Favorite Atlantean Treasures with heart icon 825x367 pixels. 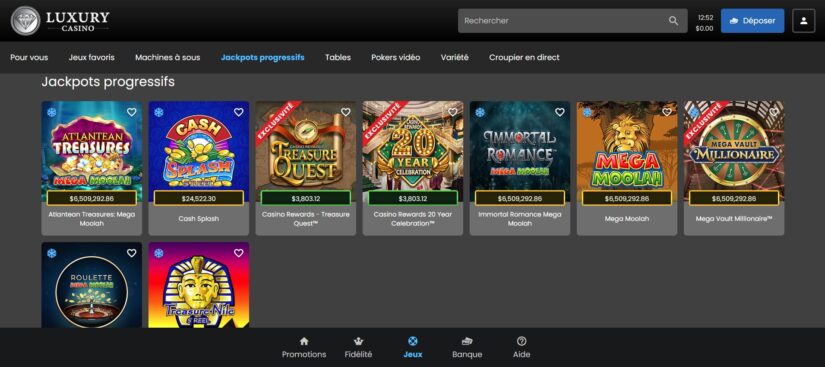pos(132,112)
